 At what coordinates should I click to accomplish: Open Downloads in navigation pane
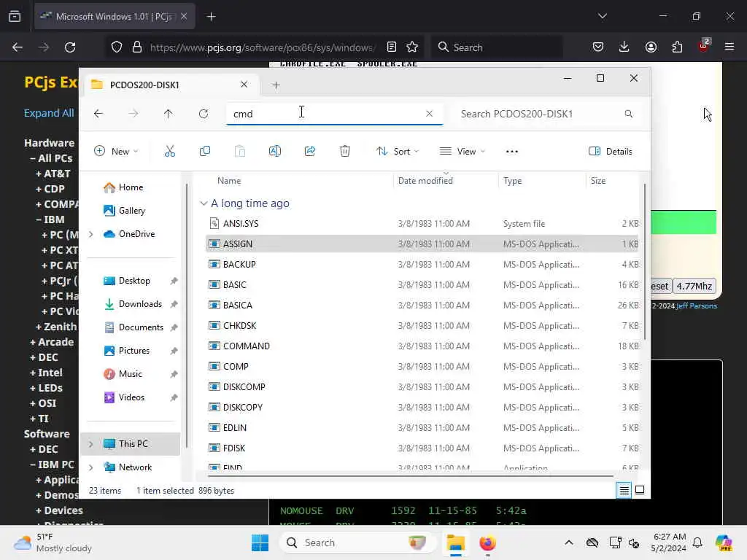133,304
